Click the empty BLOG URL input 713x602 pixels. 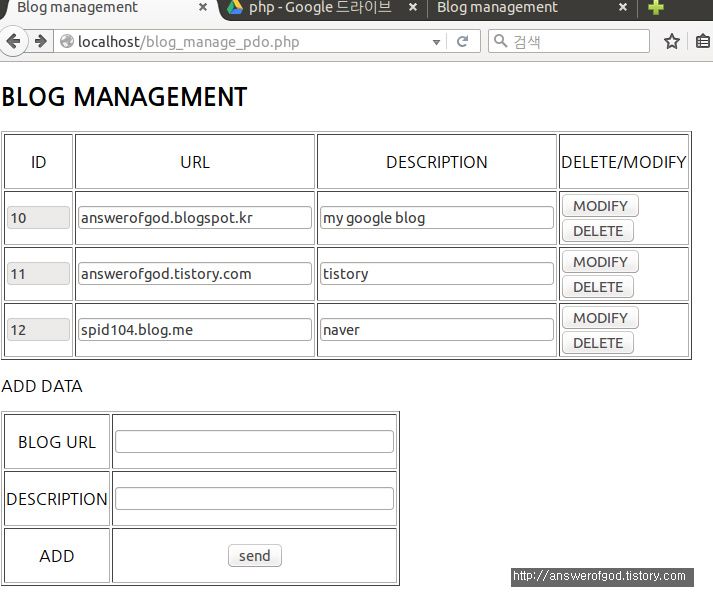[255, 441]
